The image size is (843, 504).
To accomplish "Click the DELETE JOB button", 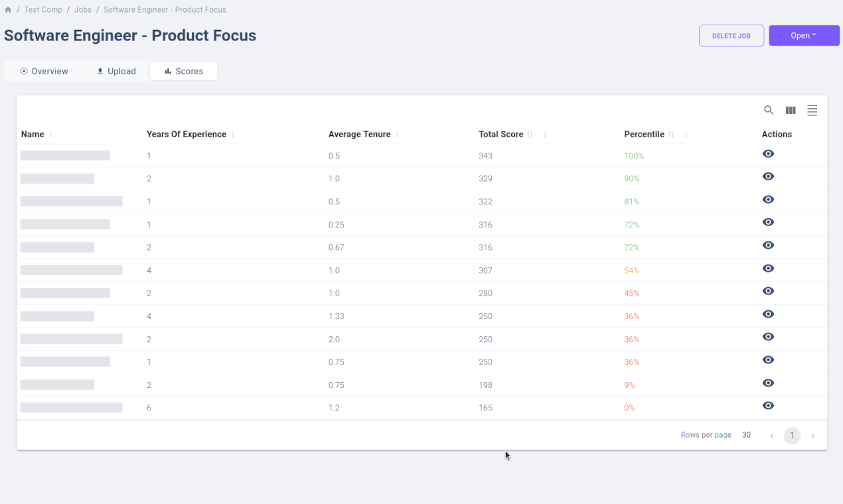I will click(x=731, y=36).
